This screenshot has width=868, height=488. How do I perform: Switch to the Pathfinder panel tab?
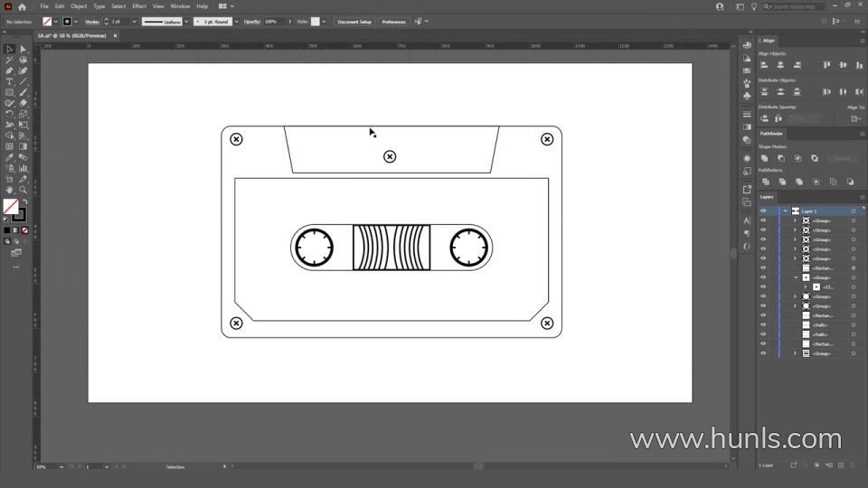coord(771,134)
